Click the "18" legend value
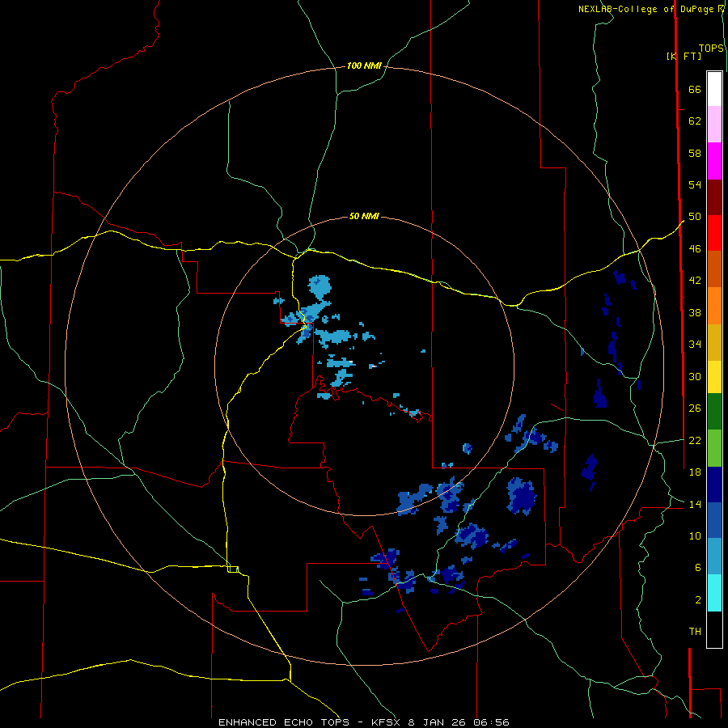 (x=695, y=472)
